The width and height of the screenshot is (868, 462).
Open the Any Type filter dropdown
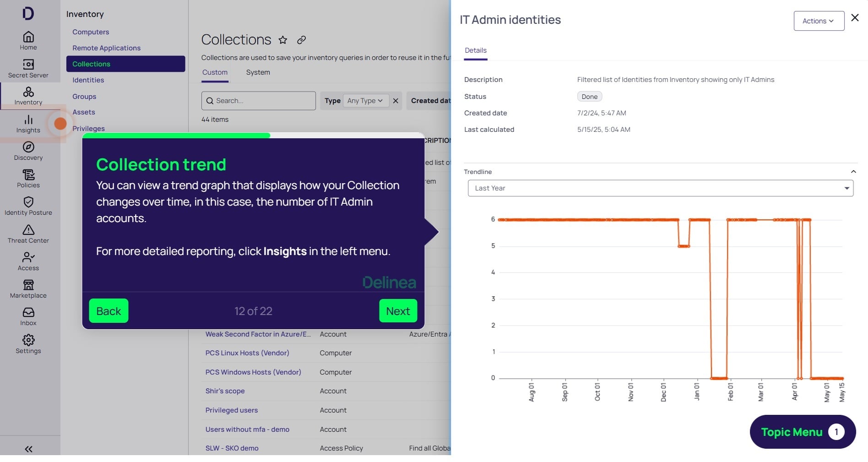[365, 101]
